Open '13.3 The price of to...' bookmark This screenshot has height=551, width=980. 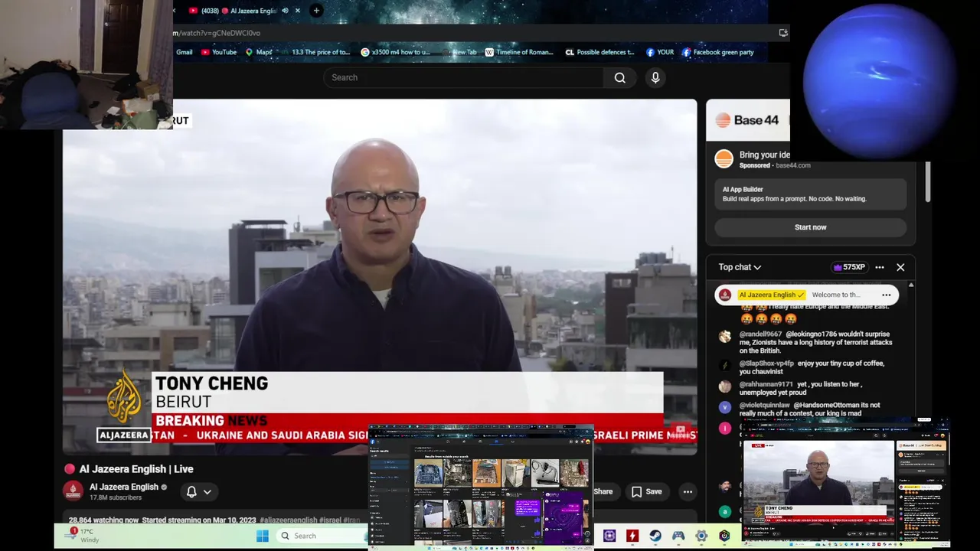[315, 52]
